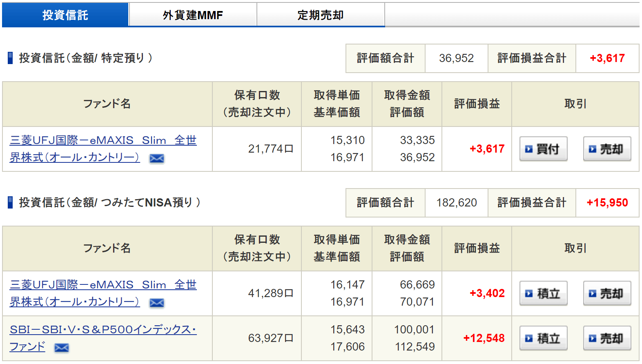Select the 評価損益合計 value +15,950
This screenshot has width=642, height=364.
[607, 203]
